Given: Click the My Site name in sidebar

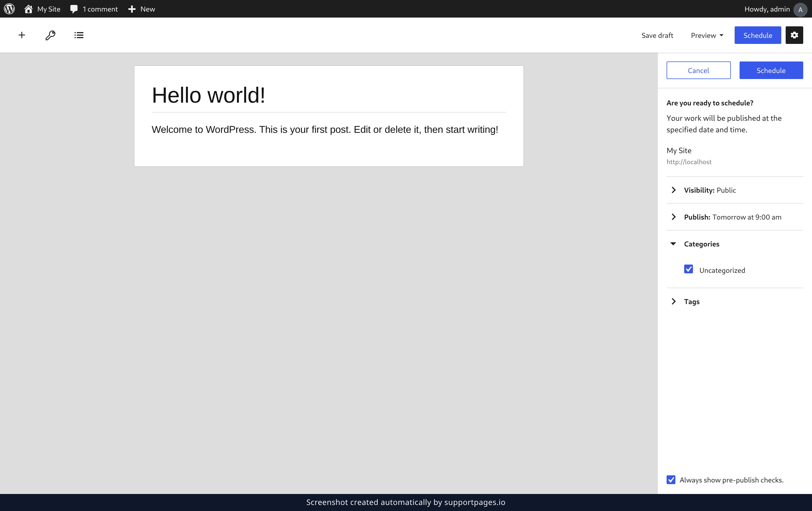Looking at the screenshot, I should 679,150.
